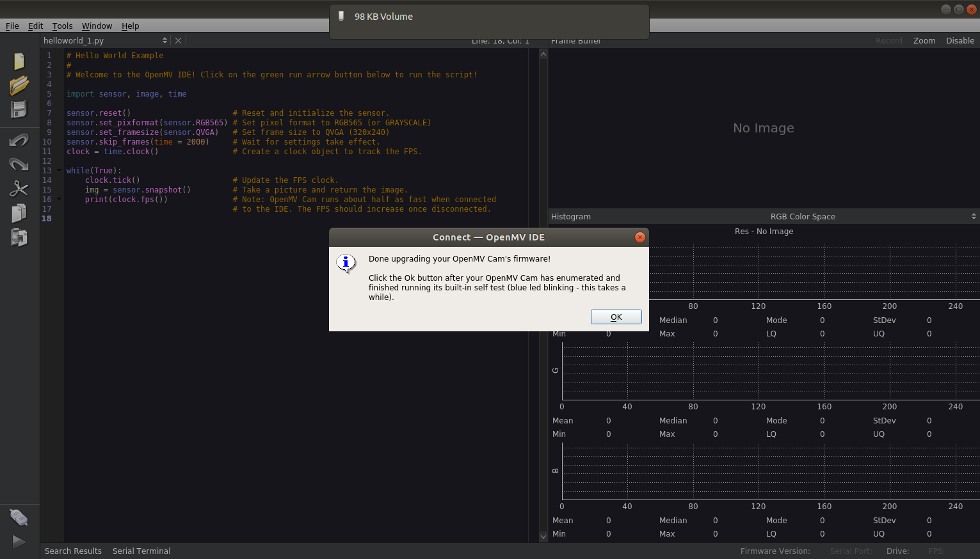Screen dimensions: 980x559
Task: Click the FPS status label
Action: tap(936, 551)
